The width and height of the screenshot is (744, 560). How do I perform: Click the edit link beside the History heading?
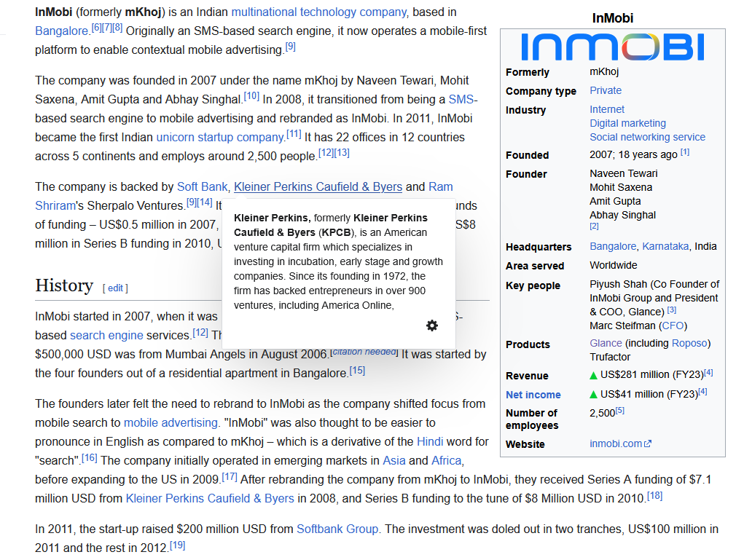115,288
